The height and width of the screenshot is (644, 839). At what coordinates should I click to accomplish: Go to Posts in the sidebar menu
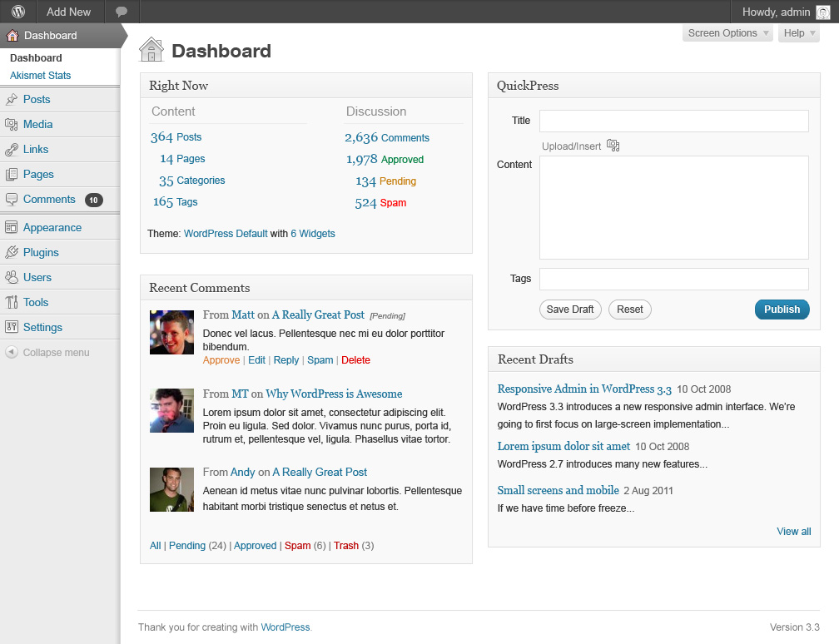pyautogui.click(x=37, y=100)
